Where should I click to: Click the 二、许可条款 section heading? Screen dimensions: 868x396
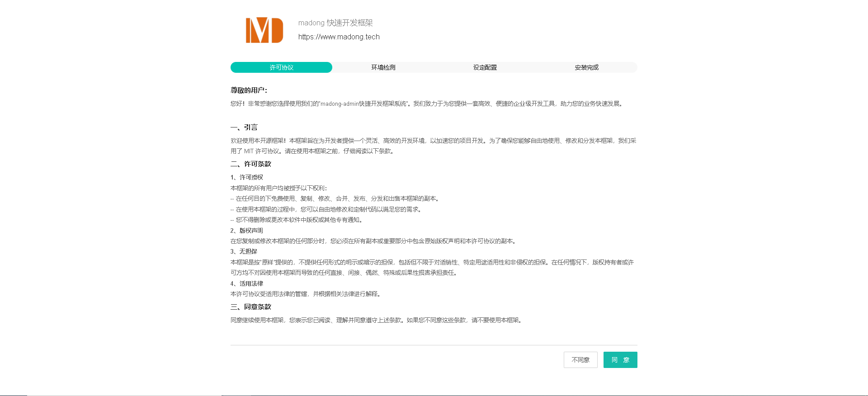pyautogui.click(x=251, y=164)
